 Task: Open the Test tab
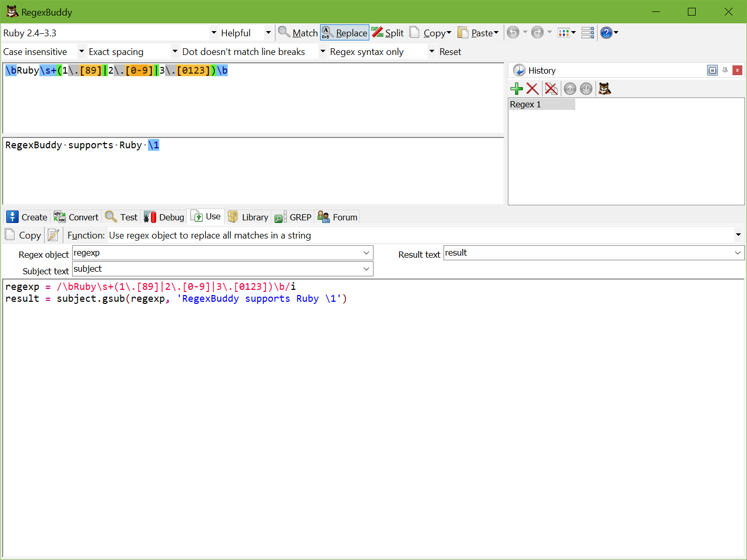point(121,217)
